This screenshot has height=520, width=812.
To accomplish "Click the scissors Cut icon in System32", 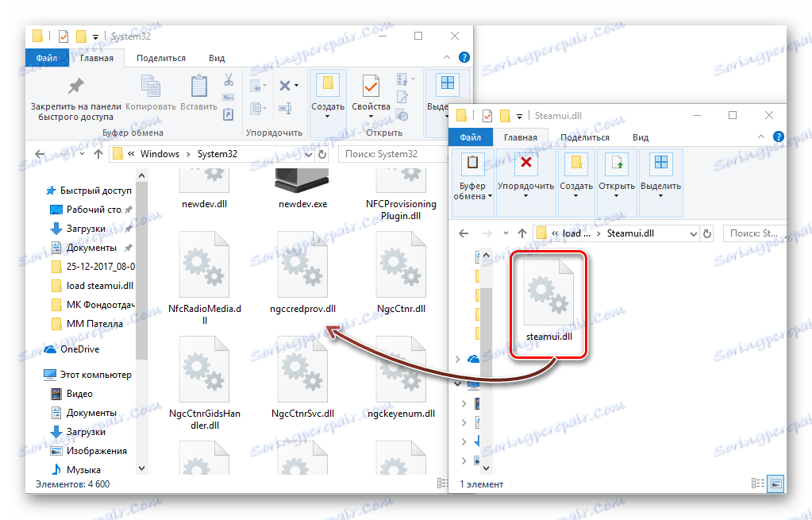I will tap(229, 79).
